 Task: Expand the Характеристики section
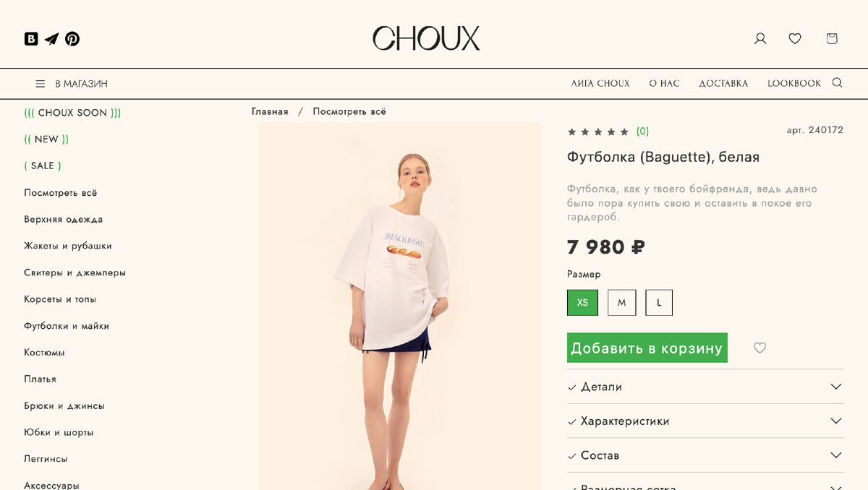pyautogui.click(x=705, y=421)
